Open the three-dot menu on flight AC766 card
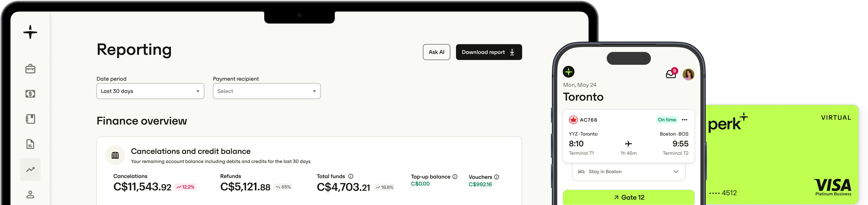 (684, 120)
